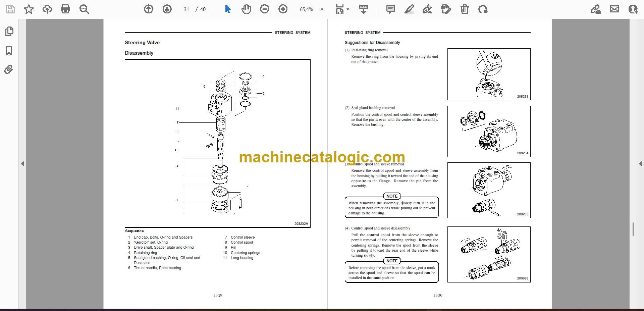Click the 'Control sleeve' sequence item
The width and height of the screenshot is (644, 311).
(243, 237)
